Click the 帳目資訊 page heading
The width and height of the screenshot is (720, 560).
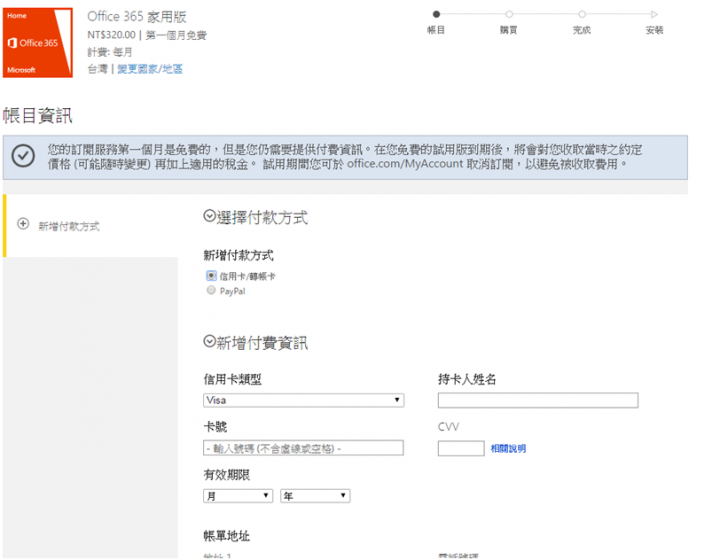[38, 115]
